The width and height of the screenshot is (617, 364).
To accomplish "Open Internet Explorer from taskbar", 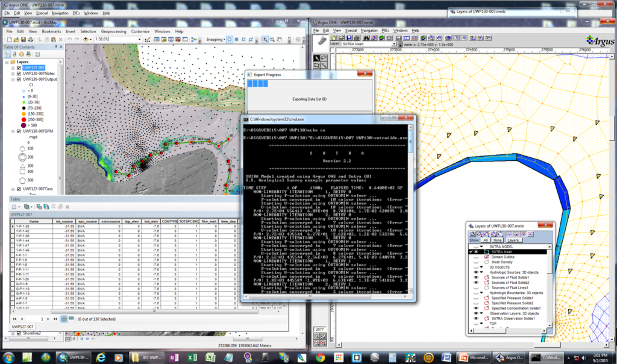I will point(101,357).
